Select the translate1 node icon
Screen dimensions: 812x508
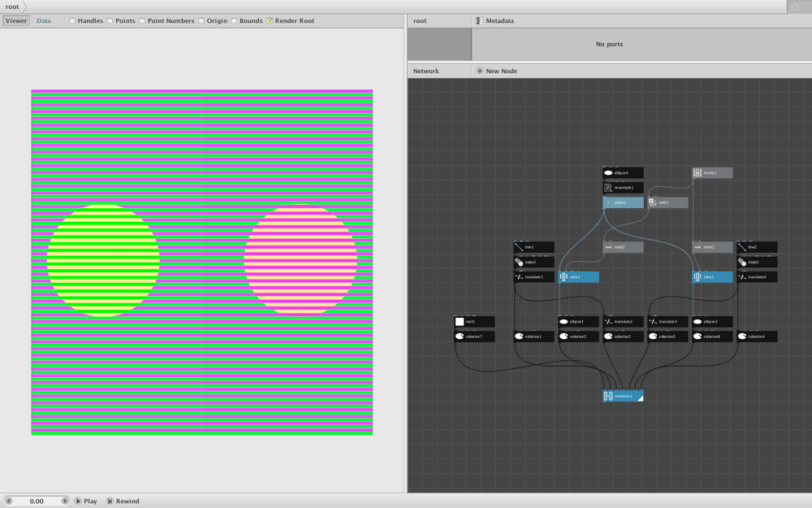519,277
